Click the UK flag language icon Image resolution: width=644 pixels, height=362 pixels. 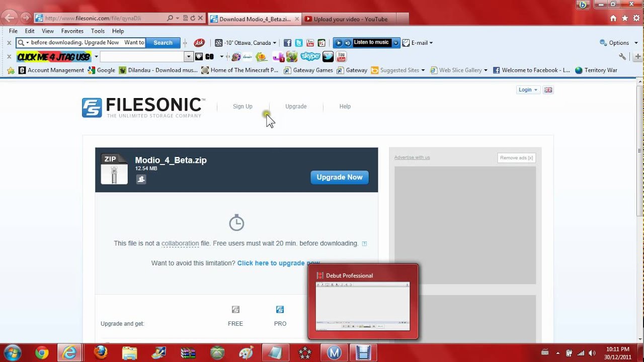pos(548,90)
